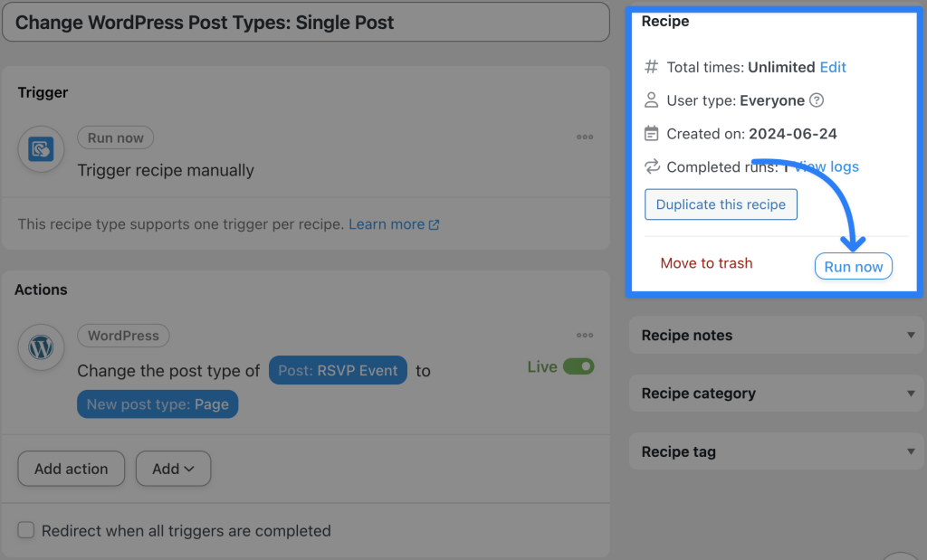Click Move to trash

(706, 263)
